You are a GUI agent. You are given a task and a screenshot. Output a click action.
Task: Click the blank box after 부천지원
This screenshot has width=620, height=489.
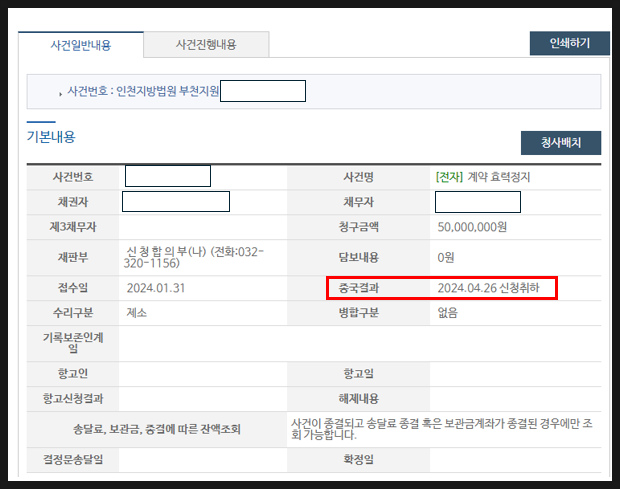(x=262, y=91)
